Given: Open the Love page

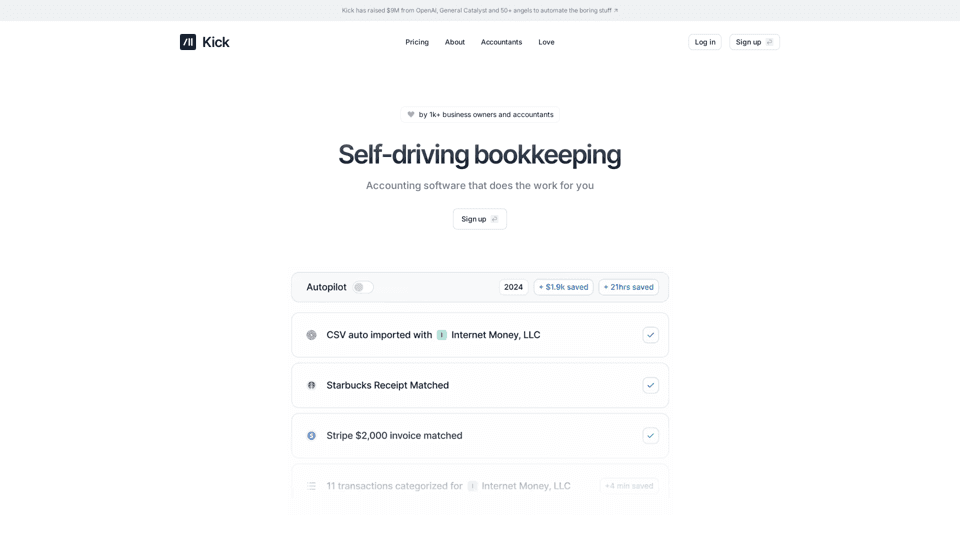Looking at the screenshot, I should (546, 42).
